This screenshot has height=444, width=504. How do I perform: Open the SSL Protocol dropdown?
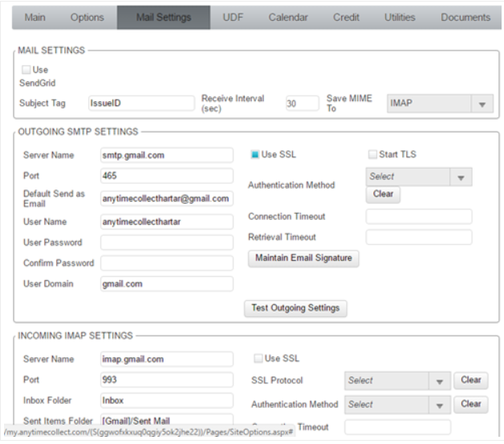(x=438, y=381)
